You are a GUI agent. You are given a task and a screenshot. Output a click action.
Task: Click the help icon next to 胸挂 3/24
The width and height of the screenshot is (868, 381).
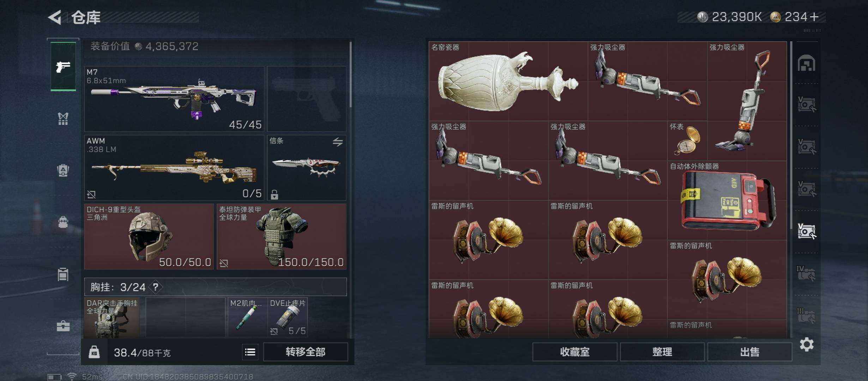pos(156,287)
